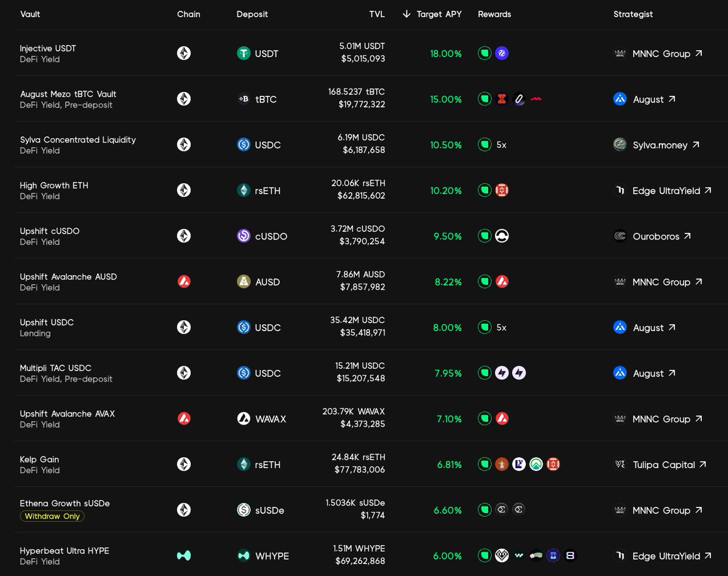Click the Rewards column header
The height and width of the screenshot is (576, 728).
point(494,14)
